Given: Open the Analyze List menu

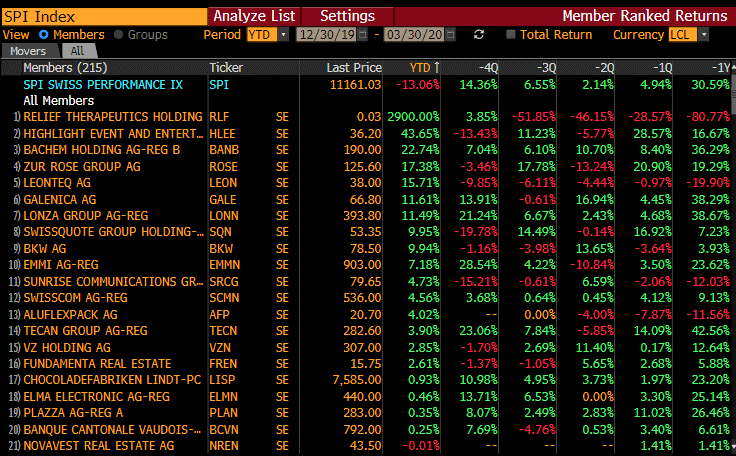Looking at the screenshot, I should click(254, 16).
